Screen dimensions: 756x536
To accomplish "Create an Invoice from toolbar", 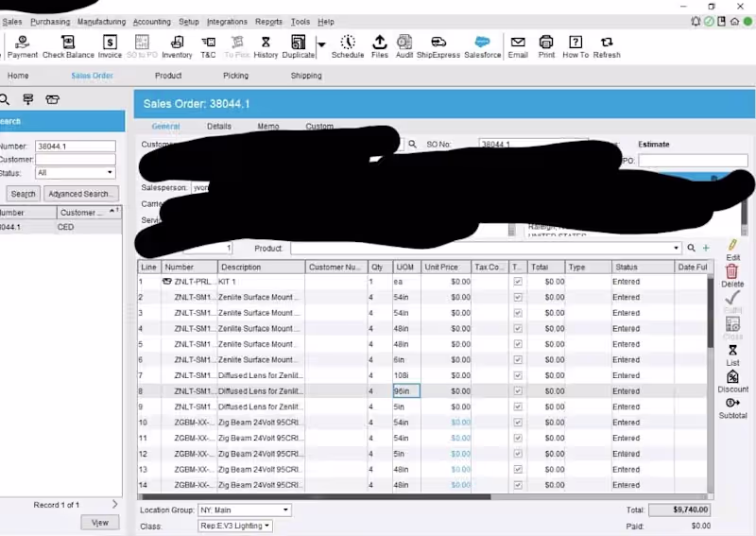I will coord(110,47).
